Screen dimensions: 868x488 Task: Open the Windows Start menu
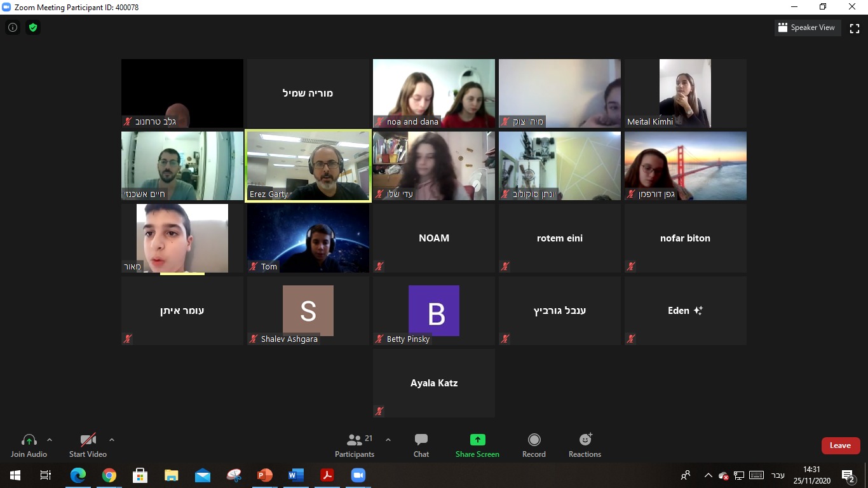point(15,475)
